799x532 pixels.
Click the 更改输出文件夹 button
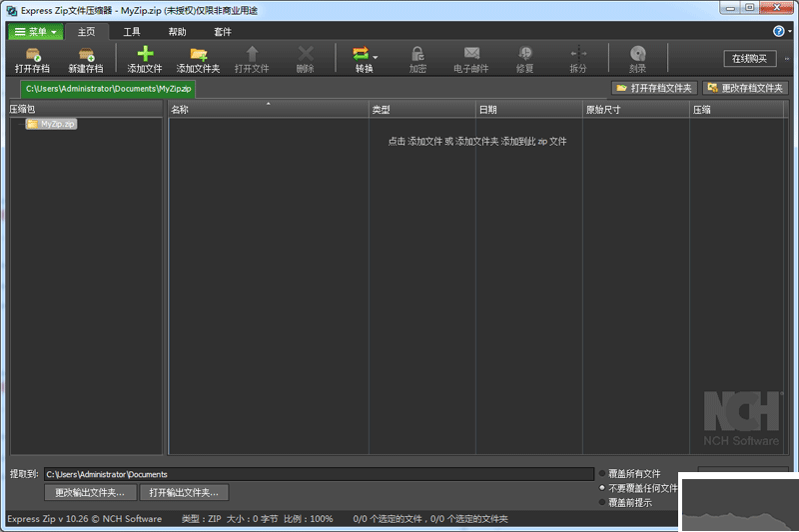(90, 492)
